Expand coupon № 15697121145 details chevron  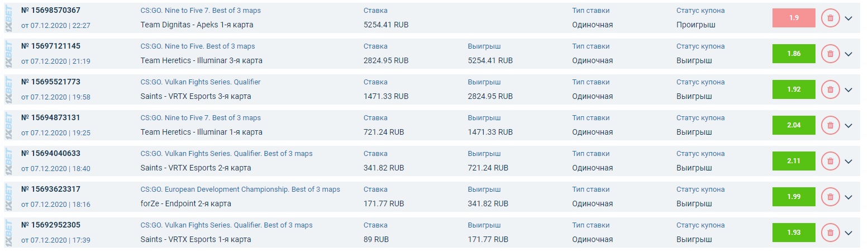848,54
